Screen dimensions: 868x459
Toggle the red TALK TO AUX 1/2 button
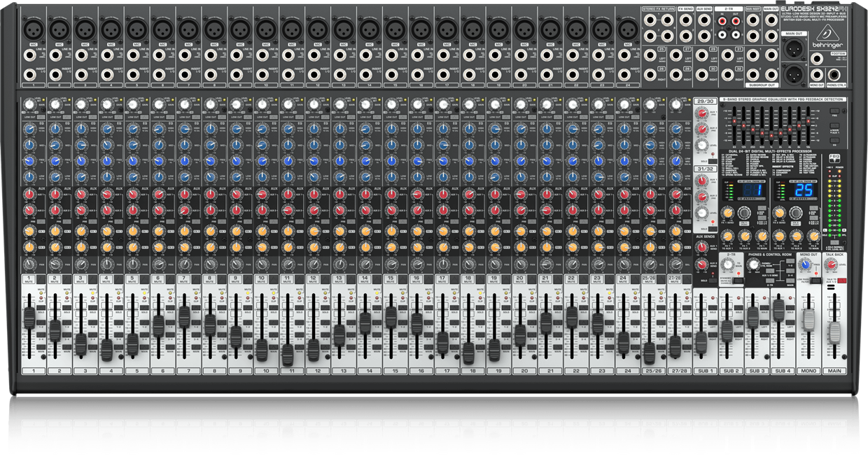click(841, 280)
